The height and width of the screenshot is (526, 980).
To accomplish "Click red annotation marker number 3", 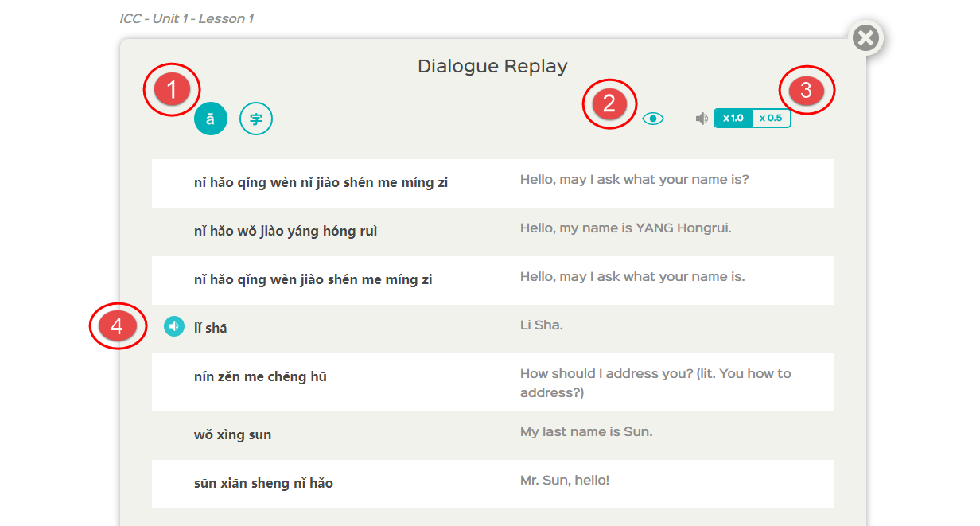I will pos(807,90).
